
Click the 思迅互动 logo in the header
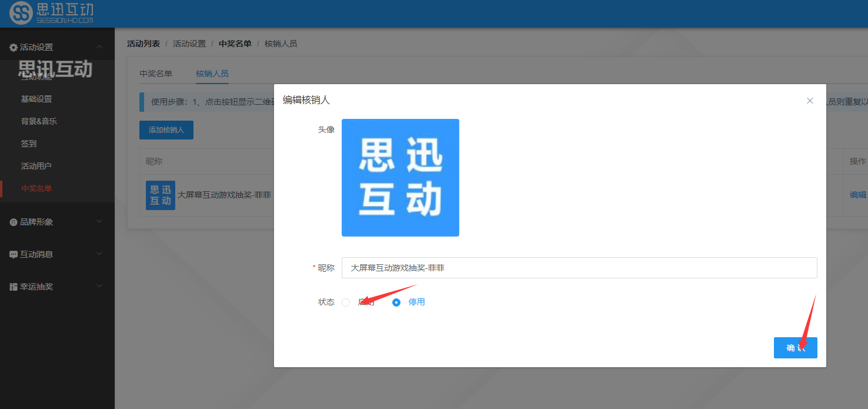pos(51,13)
